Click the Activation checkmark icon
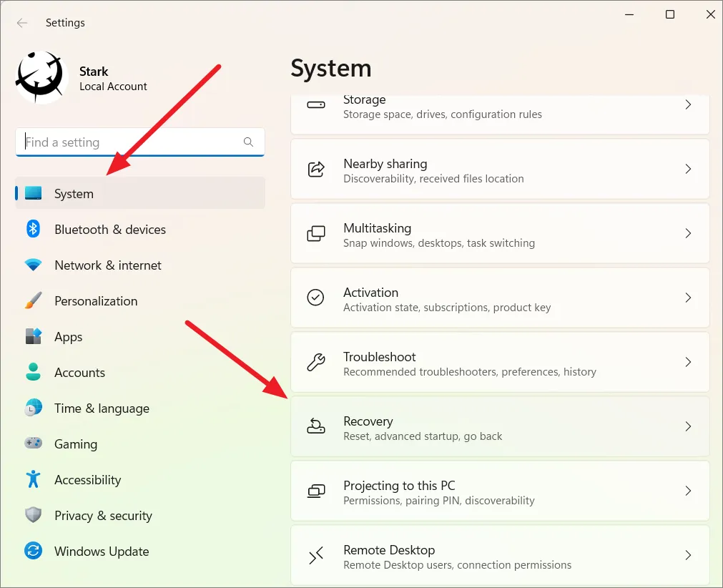 [x=315, y=298]
